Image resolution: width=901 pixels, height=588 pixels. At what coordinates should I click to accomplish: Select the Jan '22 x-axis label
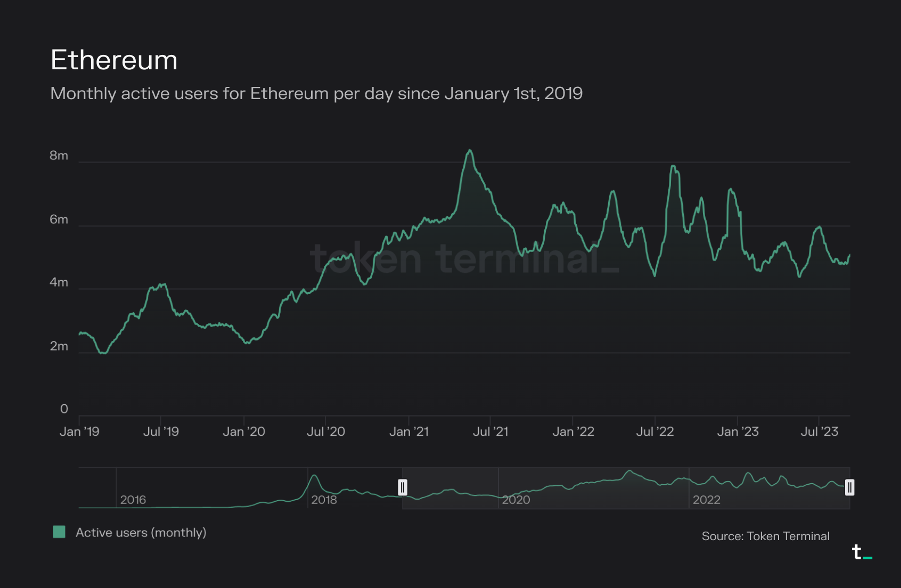[573, 432]
